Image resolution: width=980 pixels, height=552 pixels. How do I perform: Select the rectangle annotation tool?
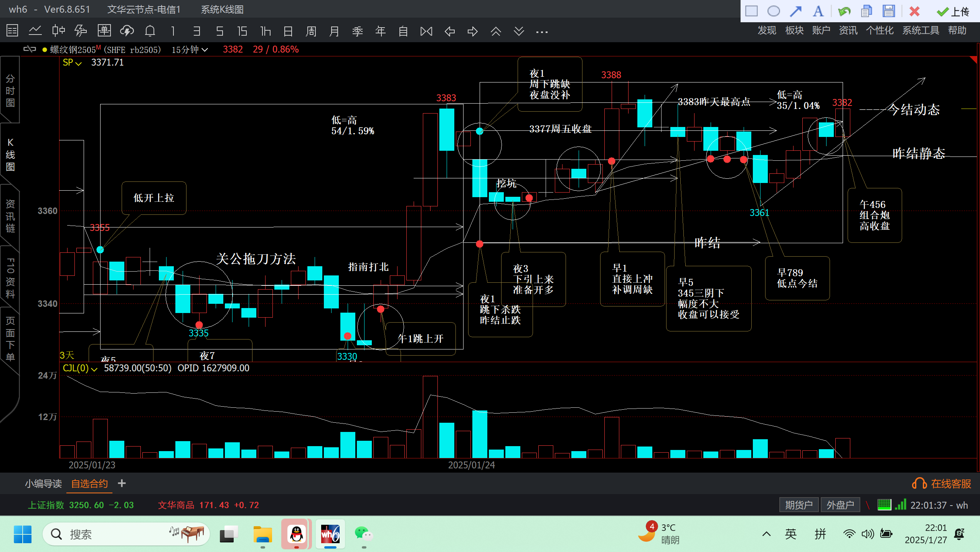pos(751,12)
